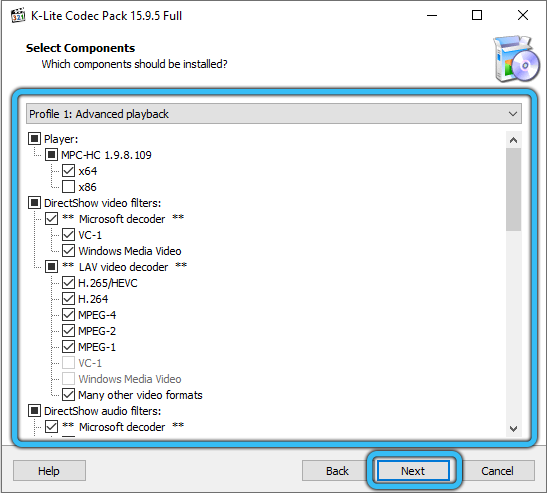The width and height of the screenshot is (547, 493).
Task: Toggle the LAV video decoder group checkbox
Action: coord(51,267)
